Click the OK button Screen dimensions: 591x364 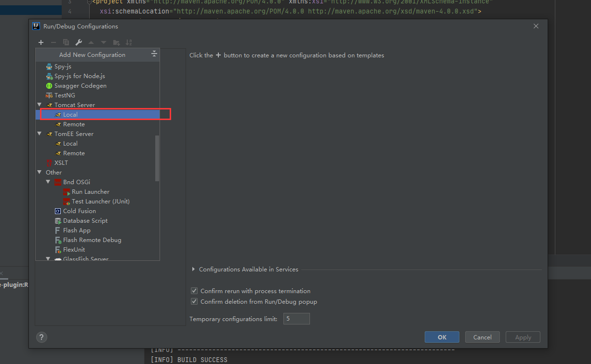(442, 337)
